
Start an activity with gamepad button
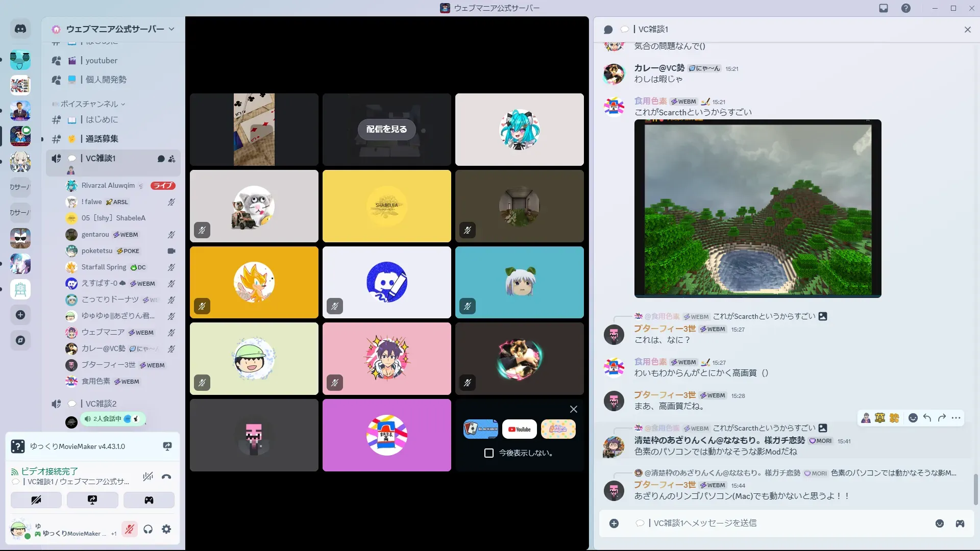149,500
